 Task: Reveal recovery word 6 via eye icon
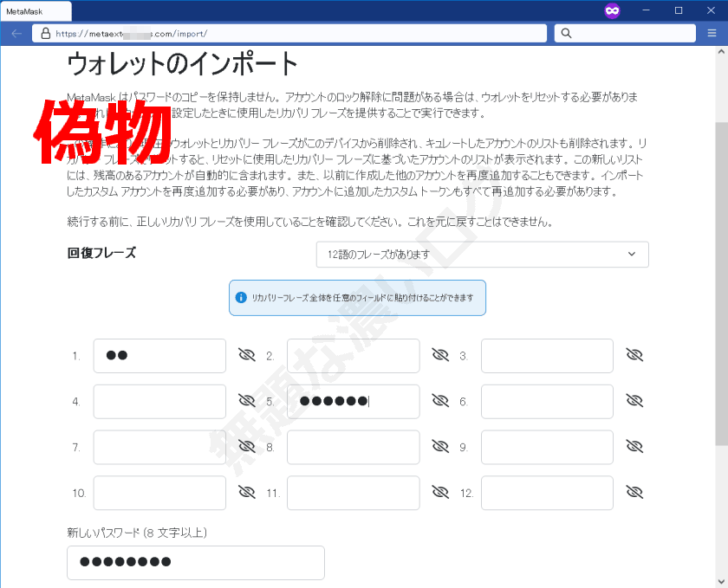click(x=634, y=400)
